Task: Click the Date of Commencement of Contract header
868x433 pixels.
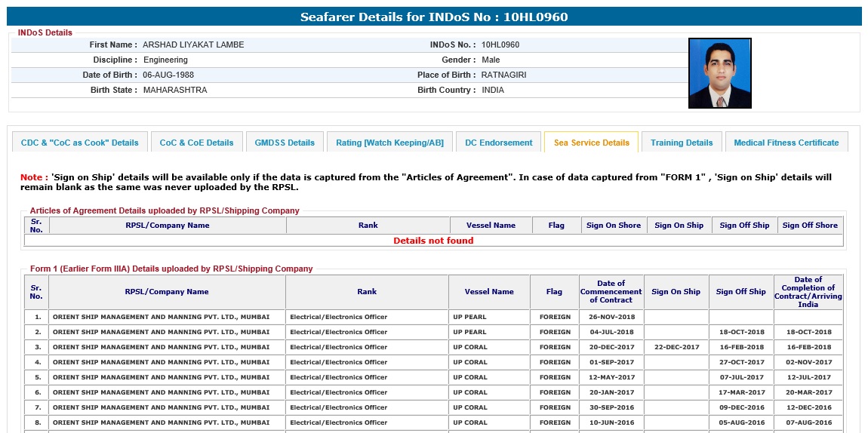Action: (x=611, y=292)
